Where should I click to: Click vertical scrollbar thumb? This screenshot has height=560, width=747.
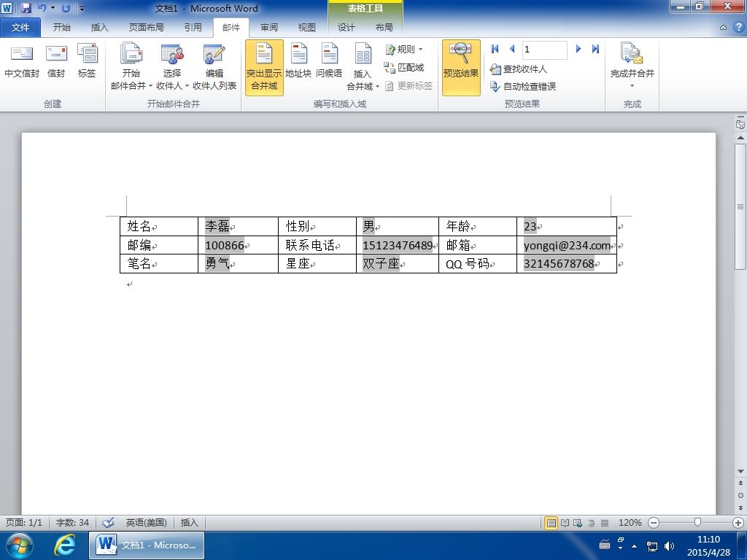click(x=740, y=206)
